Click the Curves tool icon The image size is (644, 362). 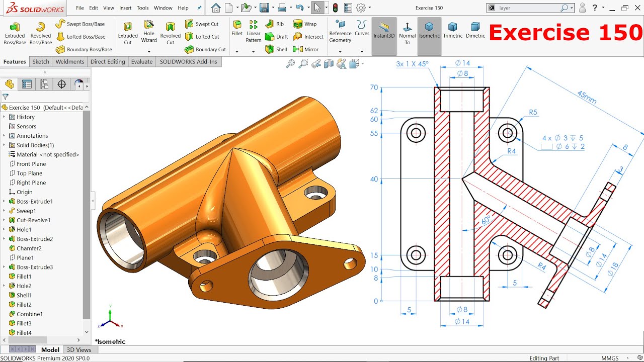pos(362,28)
